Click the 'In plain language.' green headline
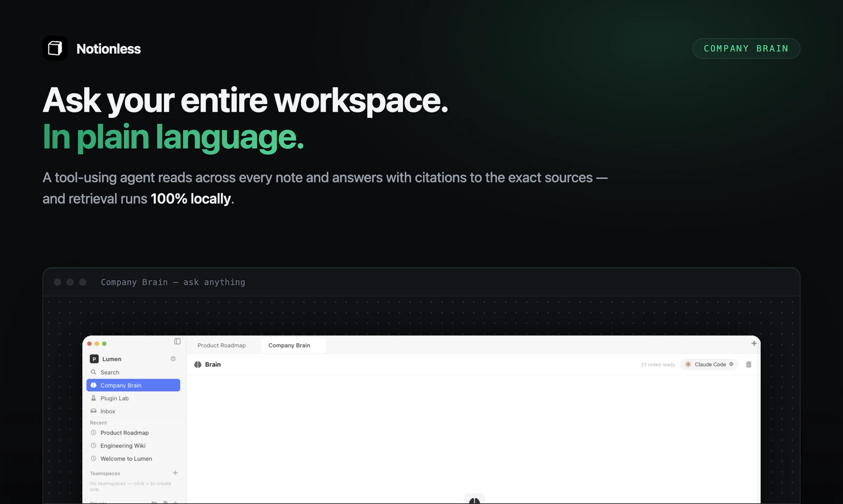Image resolution: width=843 pixels, height=504 pixels. pyautogui.click(x=173, y=137)
